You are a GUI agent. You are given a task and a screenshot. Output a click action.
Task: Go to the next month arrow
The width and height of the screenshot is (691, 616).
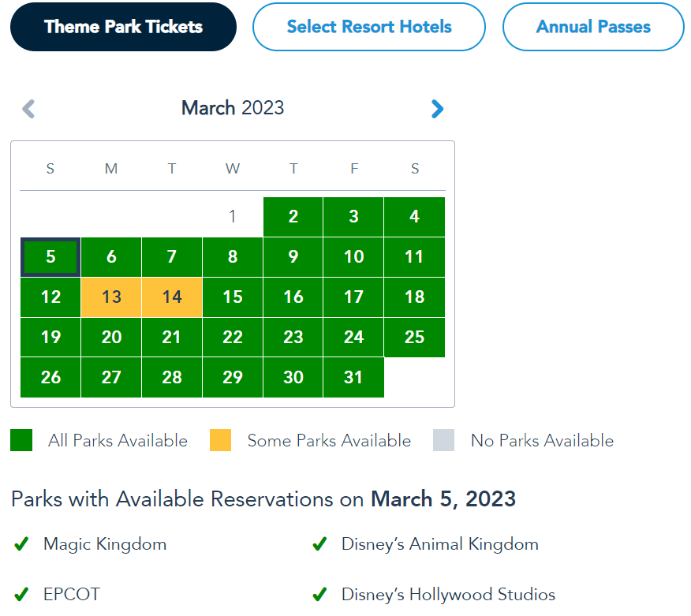(x=437, y=109)
